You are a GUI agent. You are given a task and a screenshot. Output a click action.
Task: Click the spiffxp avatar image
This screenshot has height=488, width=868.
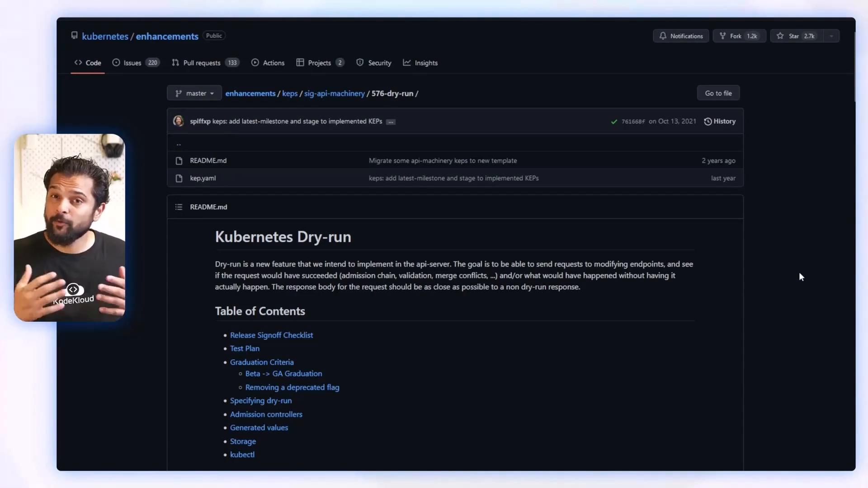[179, 121]
